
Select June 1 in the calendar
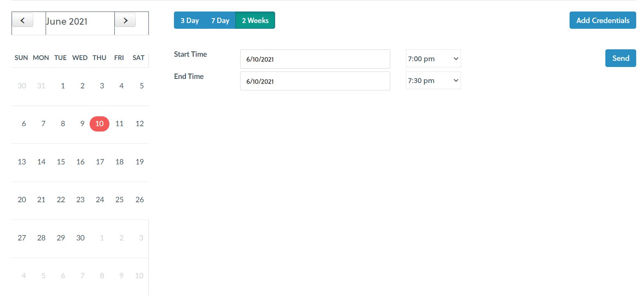(63, 86)
